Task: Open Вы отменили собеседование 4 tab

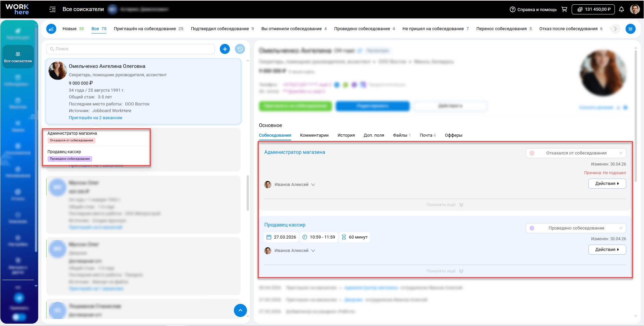Action: click(294, 29)
